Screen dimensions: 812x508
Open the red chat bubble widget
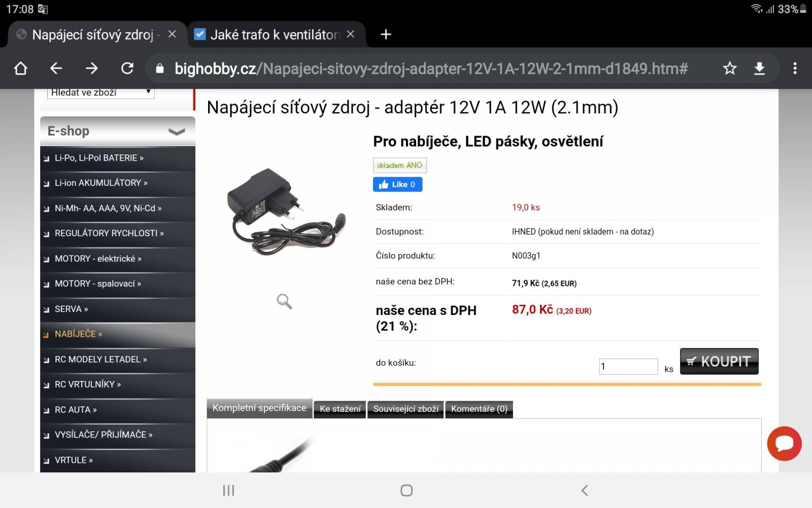point(784,443)
